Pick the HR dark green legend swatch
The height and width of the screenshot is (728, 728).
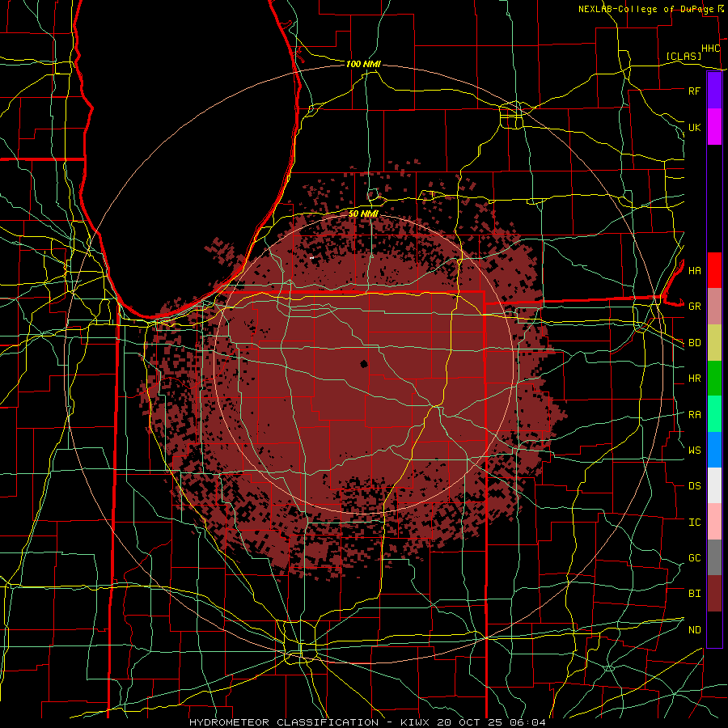point(714,378)
